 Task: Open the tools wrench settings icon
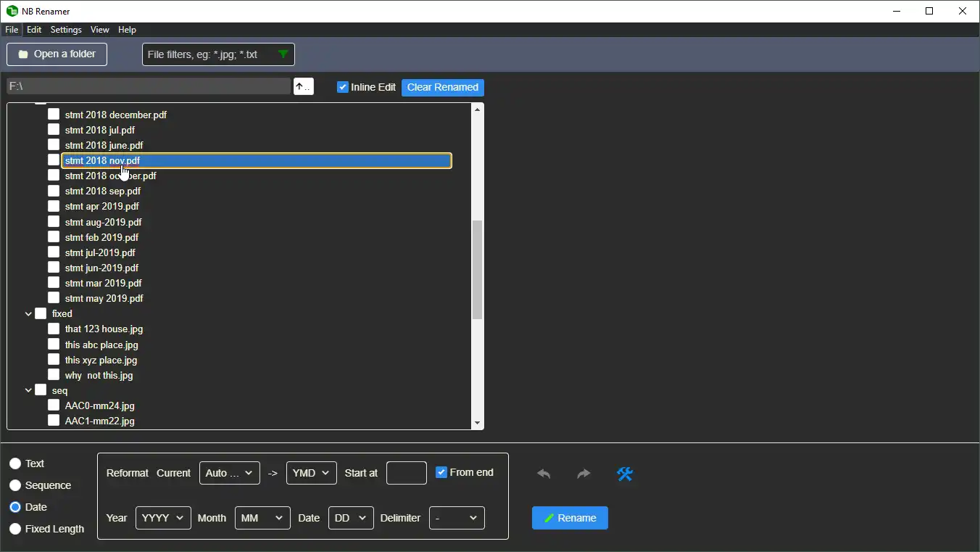click(625, 474)
